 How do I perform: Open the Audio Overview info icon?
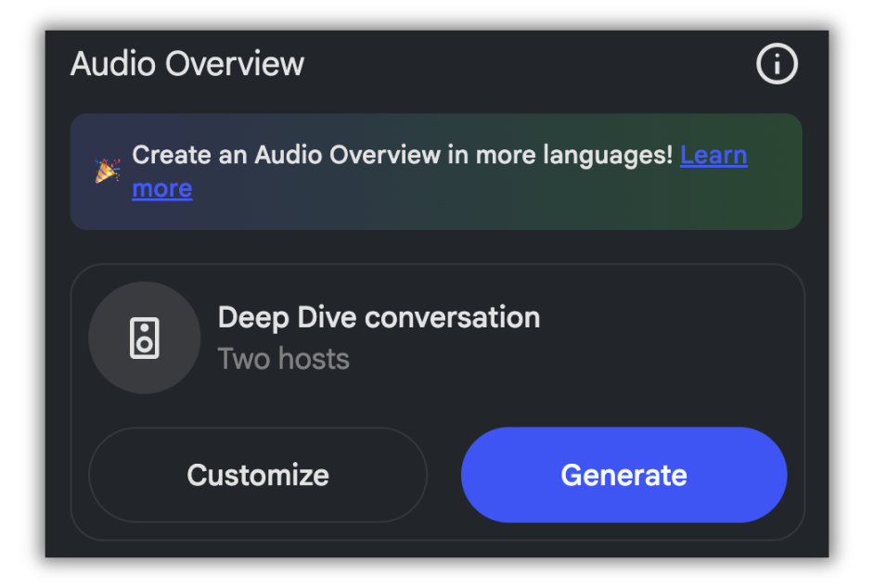coord(777,64)
